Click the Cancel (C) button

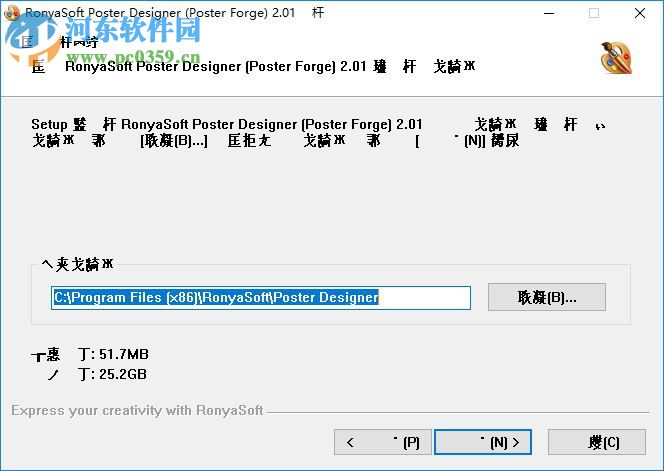tap(597, 443)
